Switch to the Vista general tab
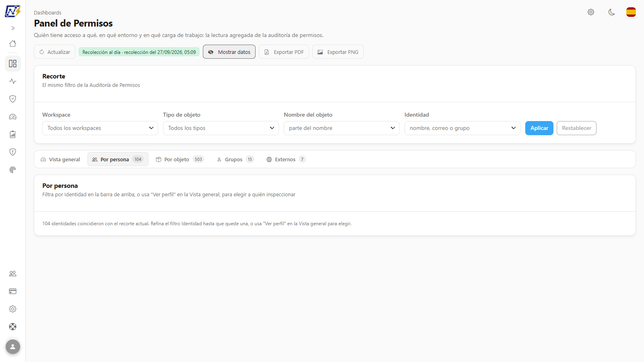 point(60,159)
